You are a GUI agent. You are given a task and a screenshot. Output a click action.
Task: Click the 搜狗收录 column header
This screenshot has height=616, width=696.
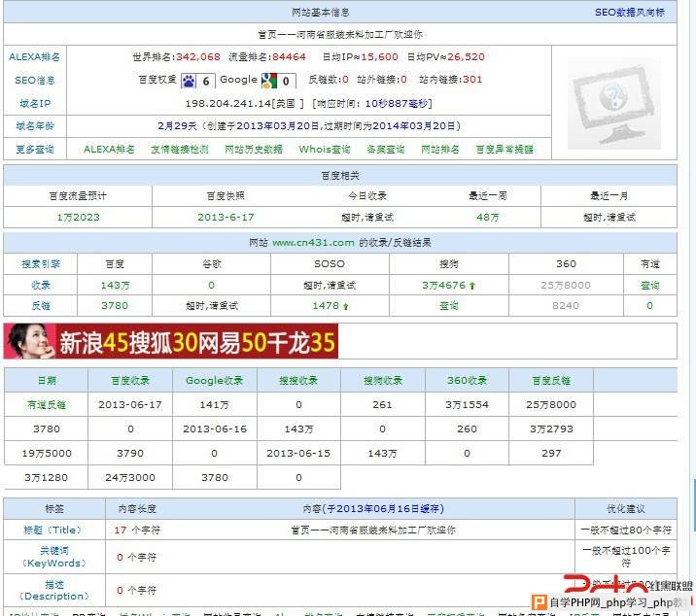[383, 380]
